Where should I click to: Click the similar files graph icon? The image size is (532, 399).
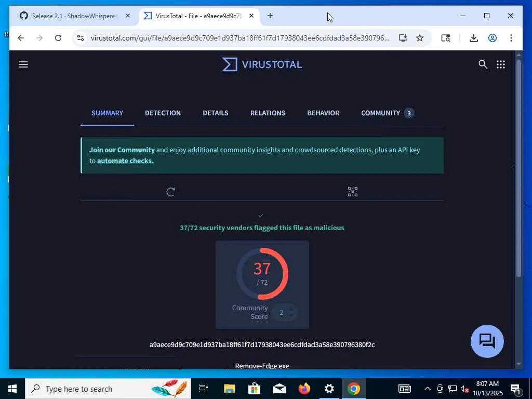pyautogui.click(x=353, y=192)
